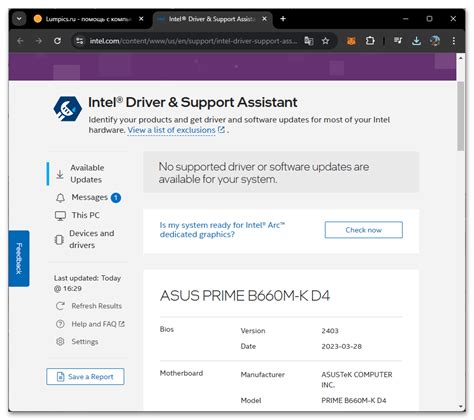The width and height of the screenshot is (474, 420).
Task: Open the Intel Arc dedicated graphics question link
Action: click(x=222, y=230)
